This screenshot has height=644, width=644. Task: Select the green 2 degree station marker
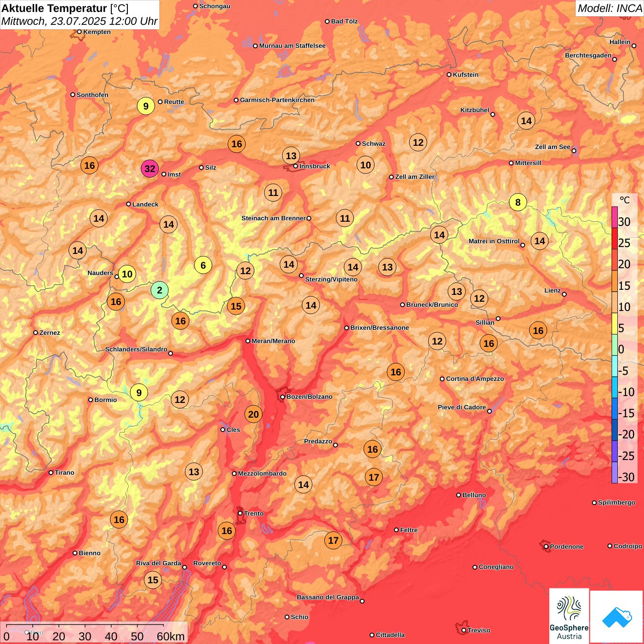tap(160, 290)
